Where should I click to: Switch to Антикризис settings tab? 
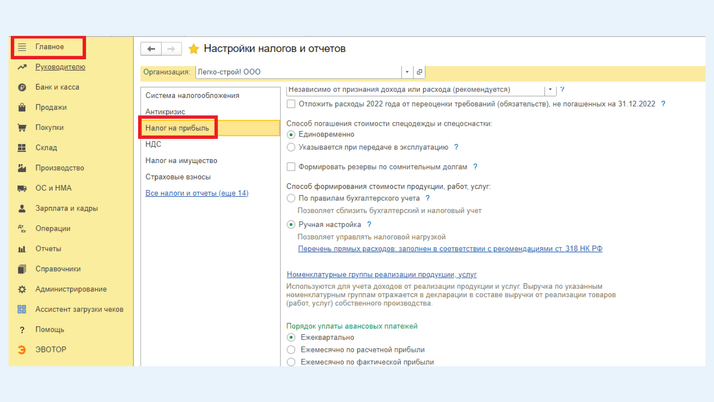[x=165, y=112]
